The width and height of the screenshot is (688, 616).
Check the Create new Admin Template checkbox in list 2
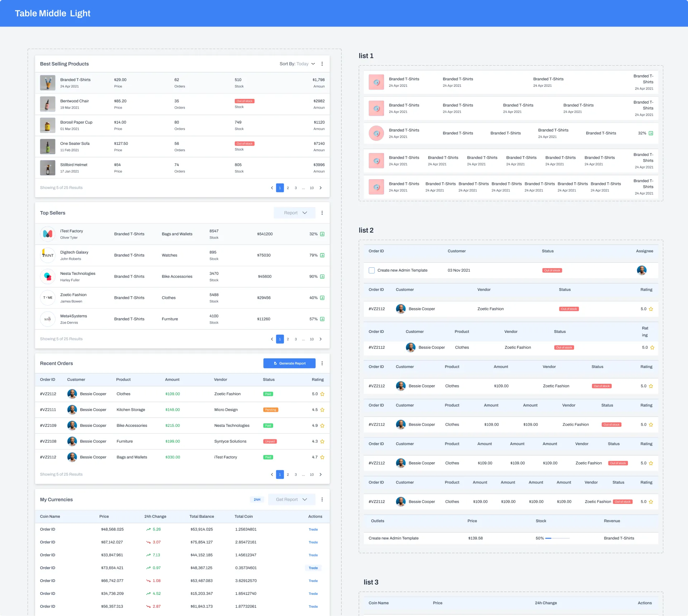click(x=372, y=270)
